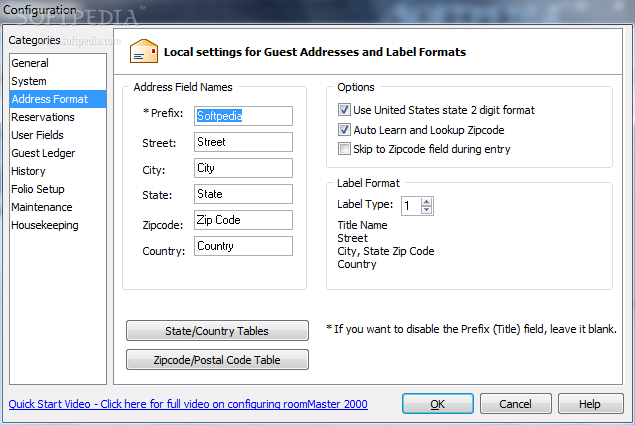Click the City field name input
The image size is (635, 425).
[x=243, y=168]
